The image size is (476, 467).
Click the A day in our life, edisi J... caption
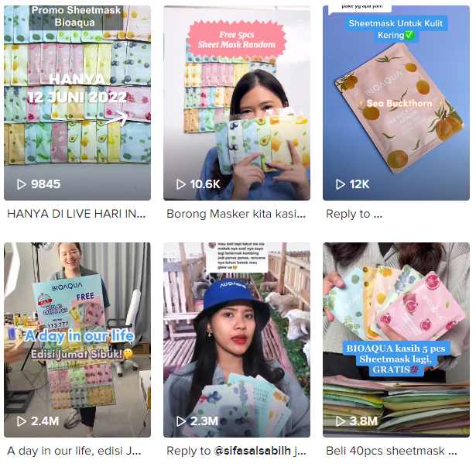pyautogui.click(x=74, y=451)
